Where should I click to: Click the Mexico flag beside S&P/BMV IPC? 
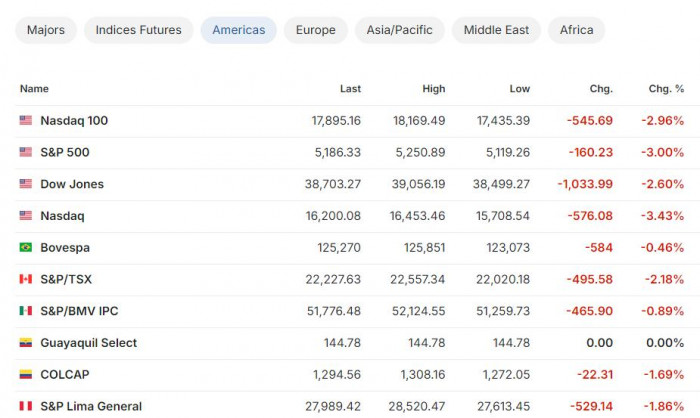(26, 310)
